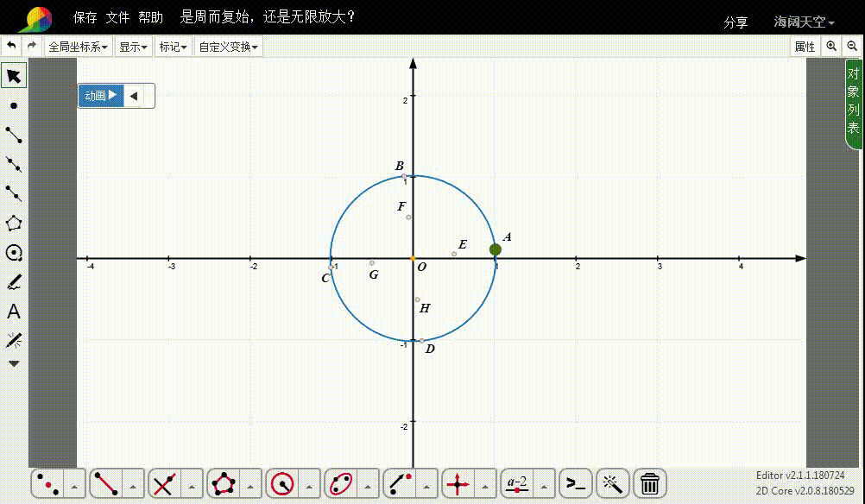Select the polygon tool in left sidebar
Screen dimensions: 865x504
(x=14, y=224)
